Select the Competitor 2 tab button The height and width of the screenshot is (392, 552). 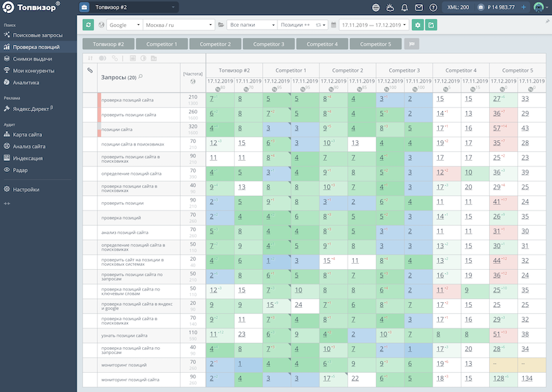tap(215, 44)
